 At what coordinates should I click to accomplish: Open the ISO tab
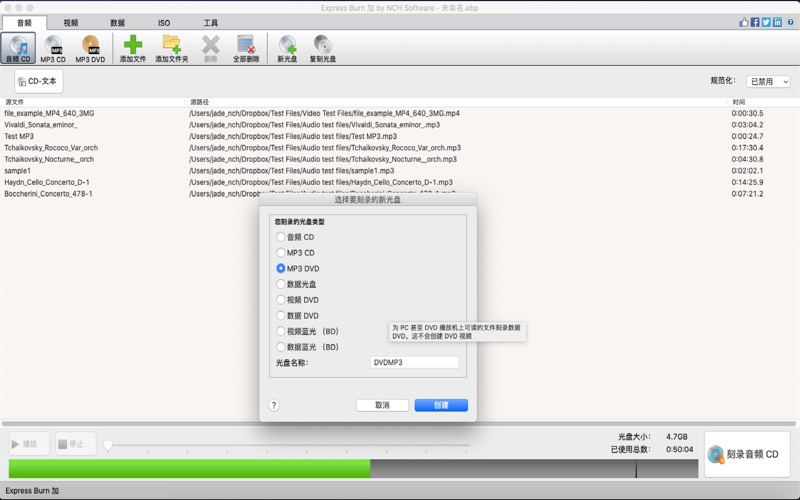coord(164,22)
